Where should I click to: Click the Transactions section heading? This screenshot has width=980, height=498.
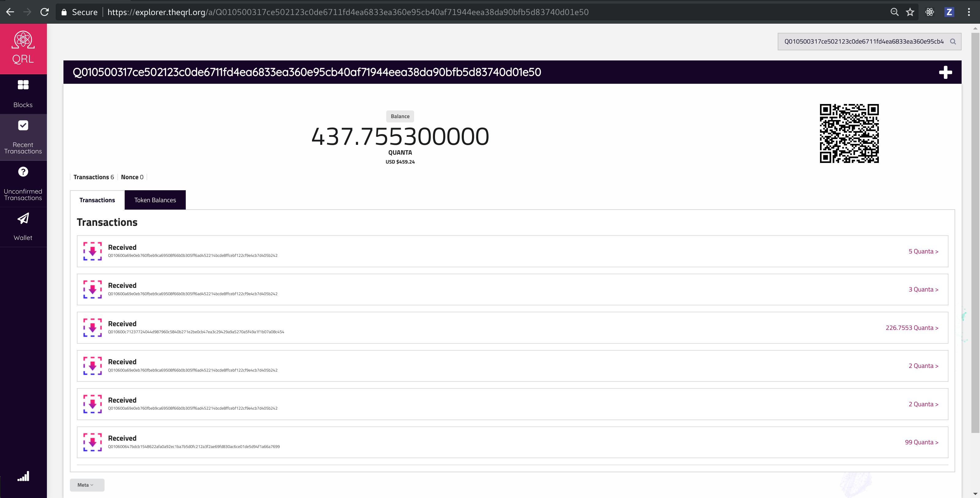pos(107,222)
